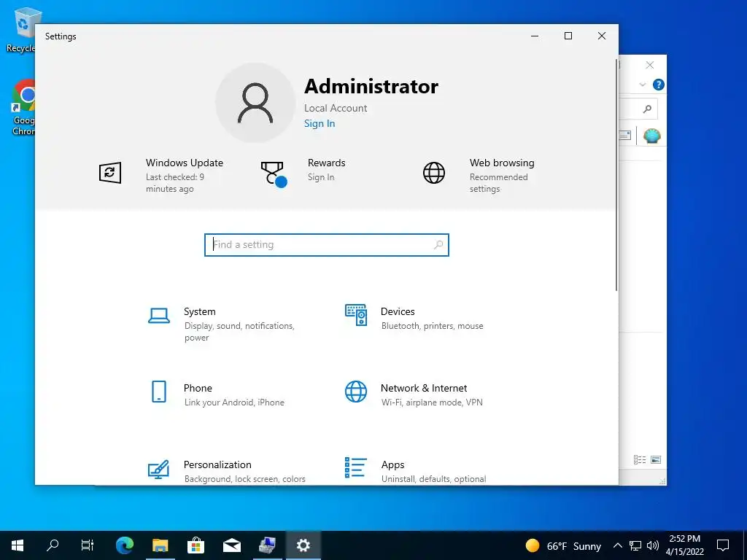
Task: Click the Web browsing globe icon
Action: [x=434, y=172]
